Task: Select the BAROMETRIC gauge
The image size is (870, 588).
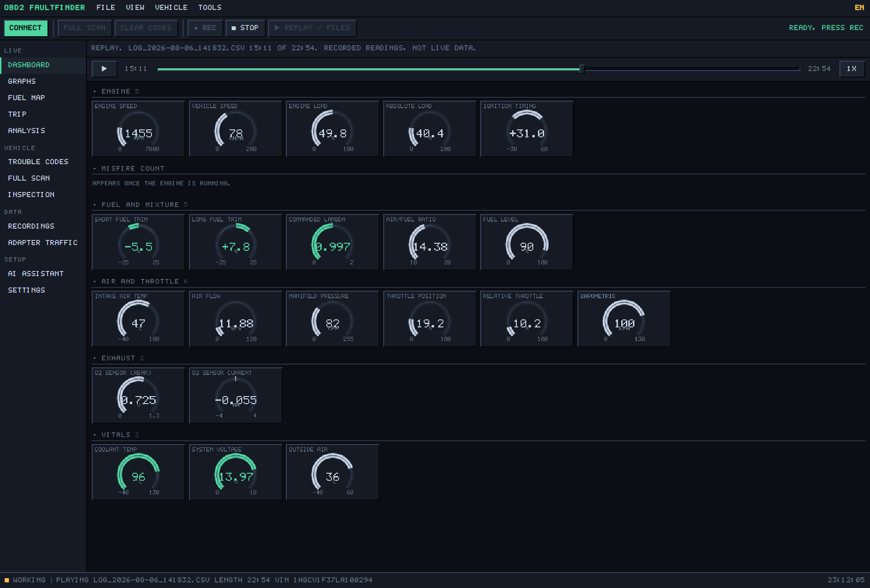Action: coord(624,318)
